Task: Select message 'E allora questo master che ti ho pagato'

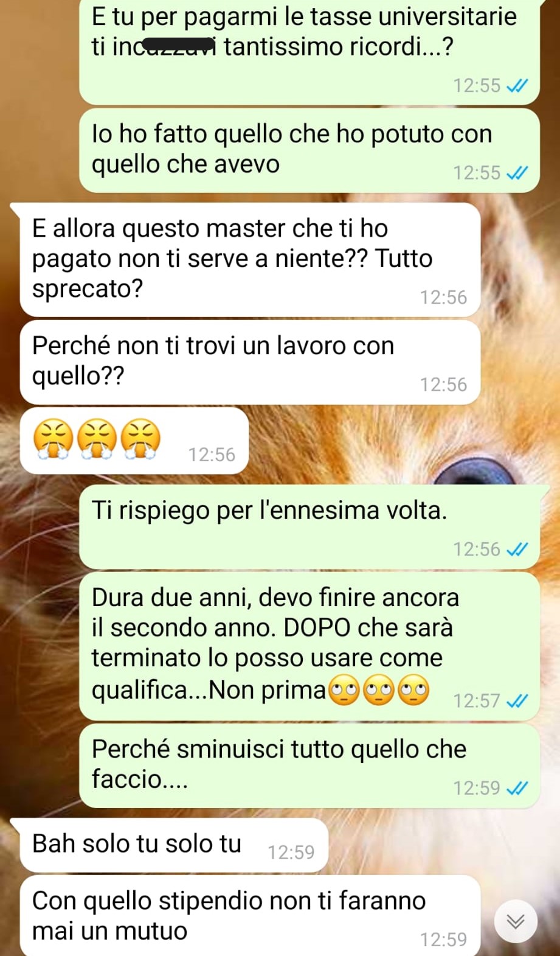Action: coord(250,260)
